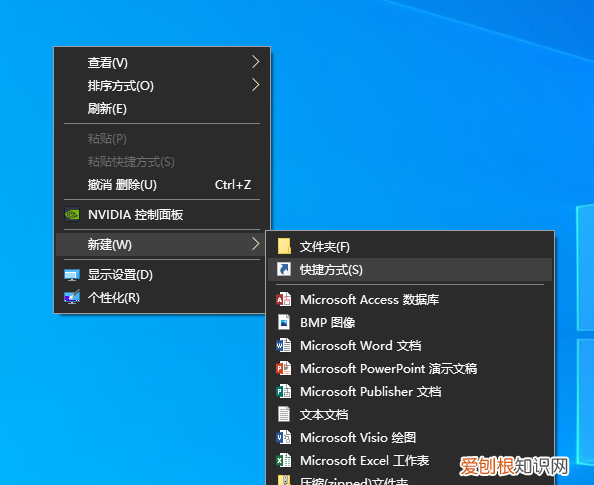Click the yellow folder icon in submenu

pyautogui.click(x=284, y=246)
